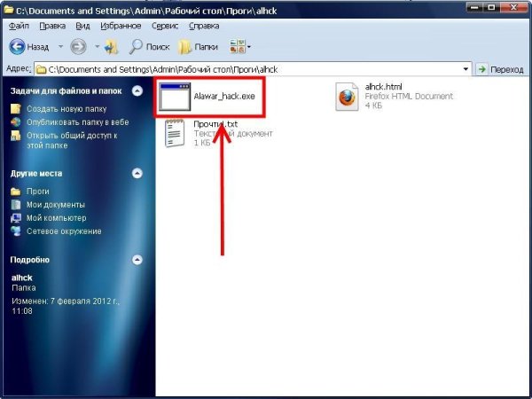The image size is (532, 399).
Task: Click the share this folder icon
Action: pos(16,136)
